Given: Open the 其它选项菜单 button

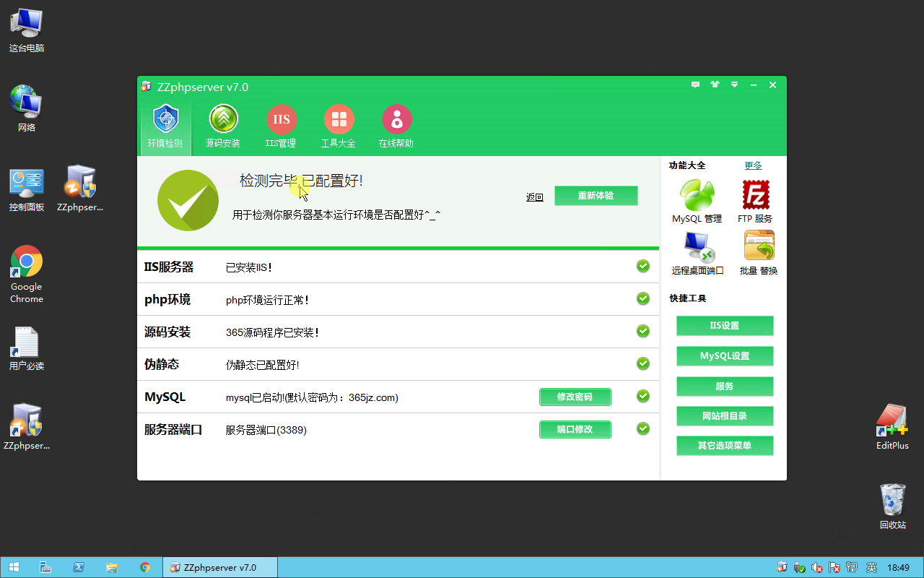Looking at the screenshot, I should (x=725, y=446).
